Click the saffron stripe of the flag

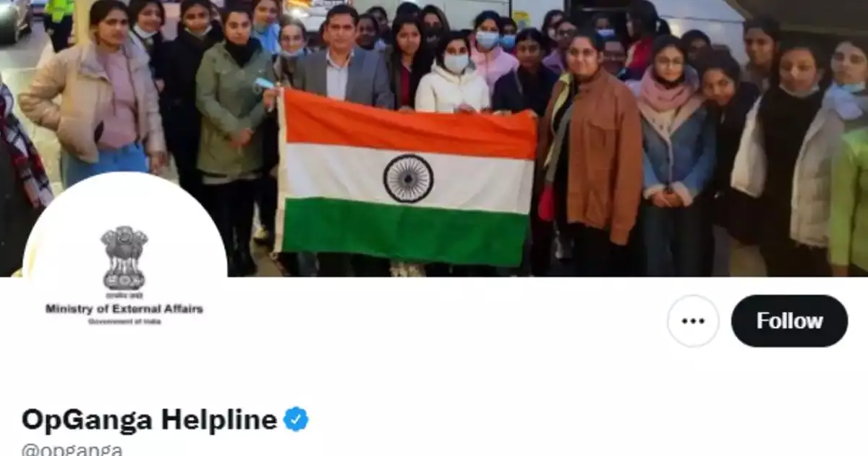pyautogui.click(x=409, y=123)
